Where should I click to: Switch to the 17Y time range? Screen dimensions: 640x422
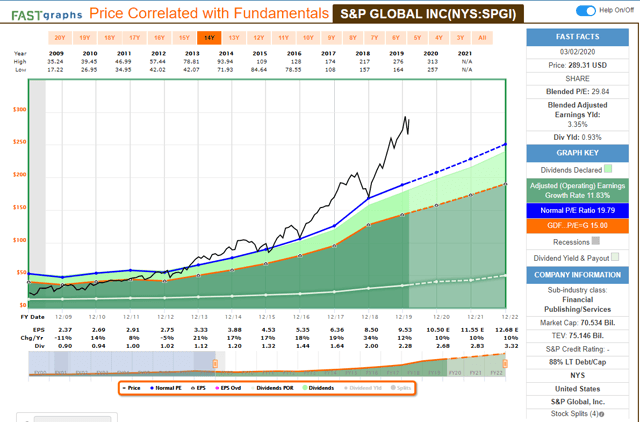click(x=134, y=38)
